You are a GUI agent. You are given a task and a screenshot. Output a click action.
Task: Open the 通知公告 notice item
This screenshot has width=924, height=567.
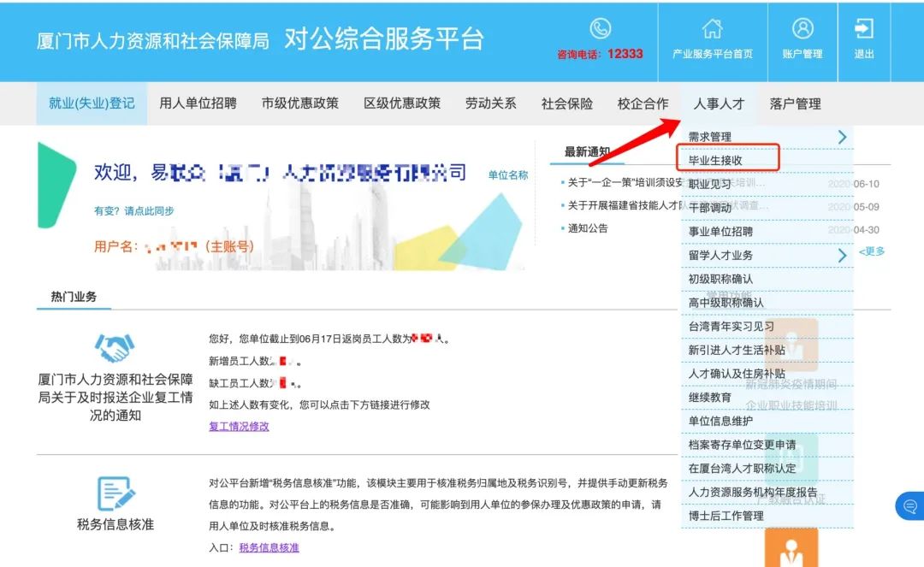pyautogui.click(x=588, y=228)
